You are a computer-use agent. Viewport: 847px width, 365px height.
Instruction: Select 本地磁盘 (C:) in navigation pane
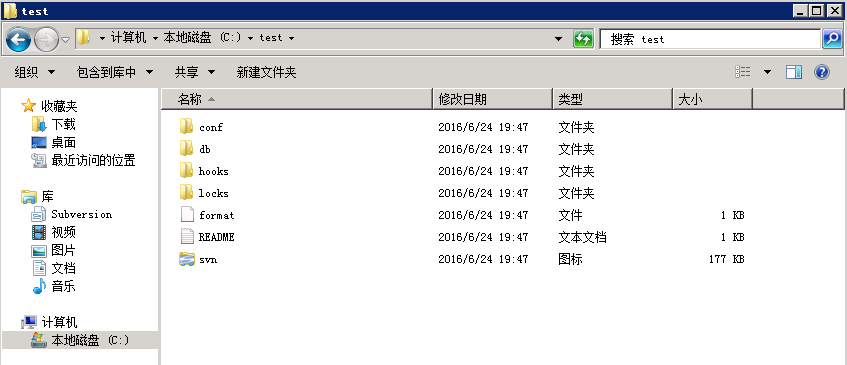point(90,340)
